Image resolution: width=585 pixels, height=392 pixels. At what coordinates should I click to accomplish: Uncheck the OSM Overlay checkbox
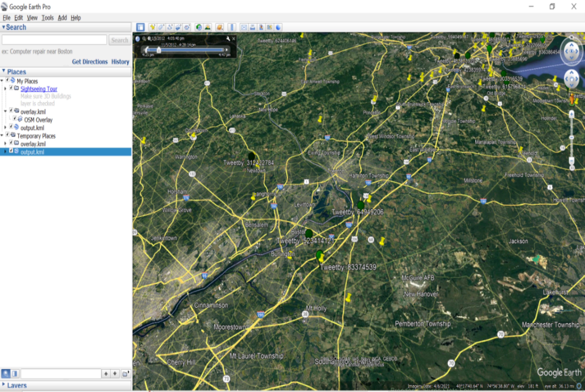tap(15, 118)
